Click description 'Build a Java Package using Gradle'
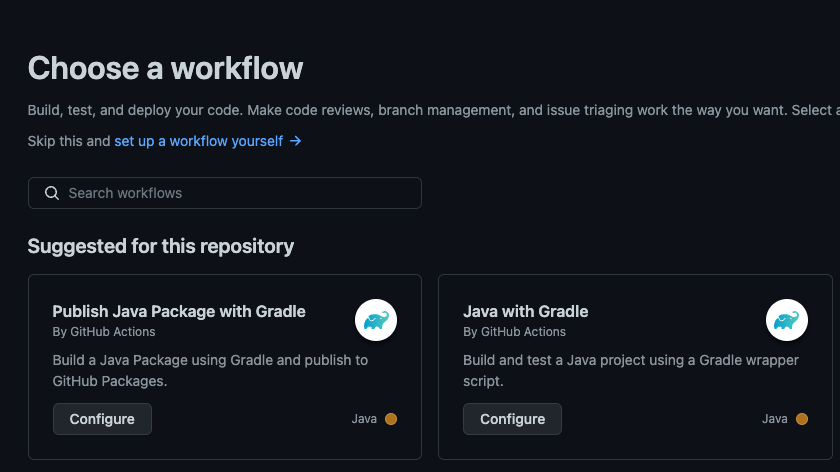Viewport: 840px width, 472px height. (x=210, y=370)
